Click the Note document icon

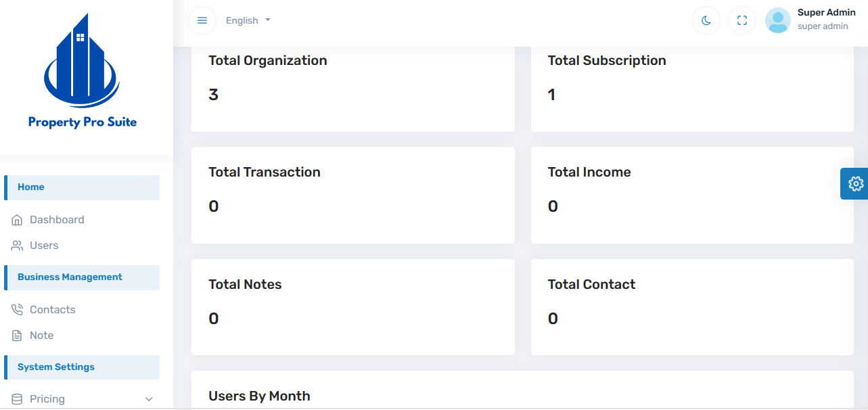point(17,336)
